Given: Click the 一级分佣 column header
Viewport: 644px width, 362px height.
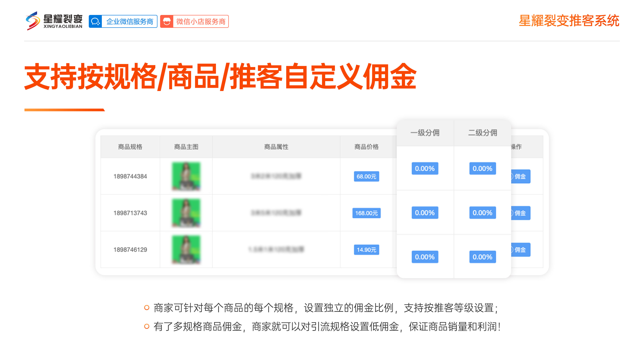Looking at the screenshot, I should pyautogui.click(x=425, y=133).
